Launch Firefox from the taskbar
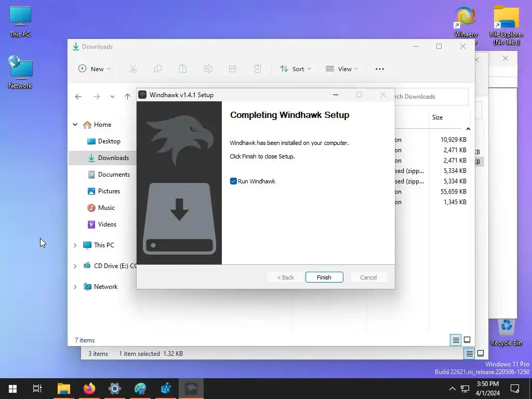This screenshot has height=399, width=532. (89, 389)
